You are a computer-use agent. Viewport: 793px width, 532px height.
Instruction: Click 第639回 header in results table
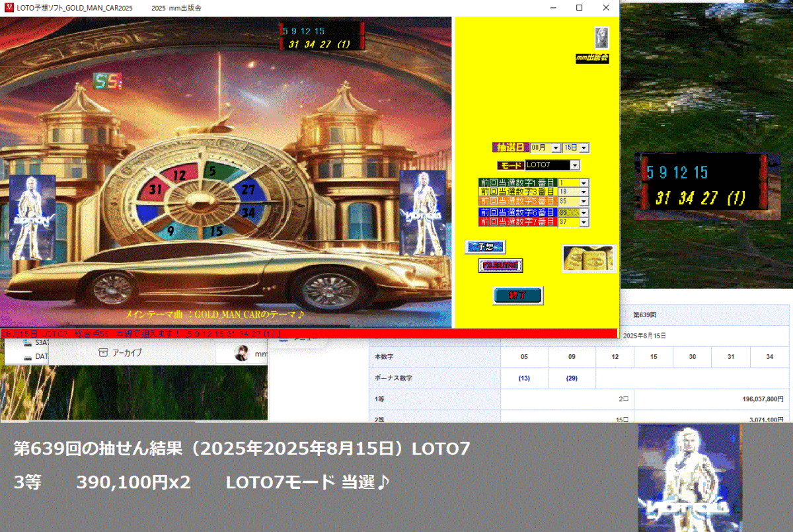(644, 315)
